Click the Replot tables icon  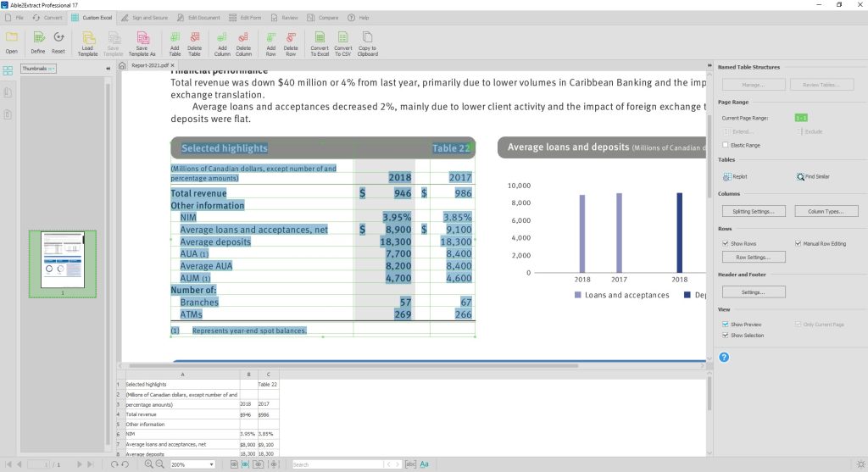(x=726, y=176)
